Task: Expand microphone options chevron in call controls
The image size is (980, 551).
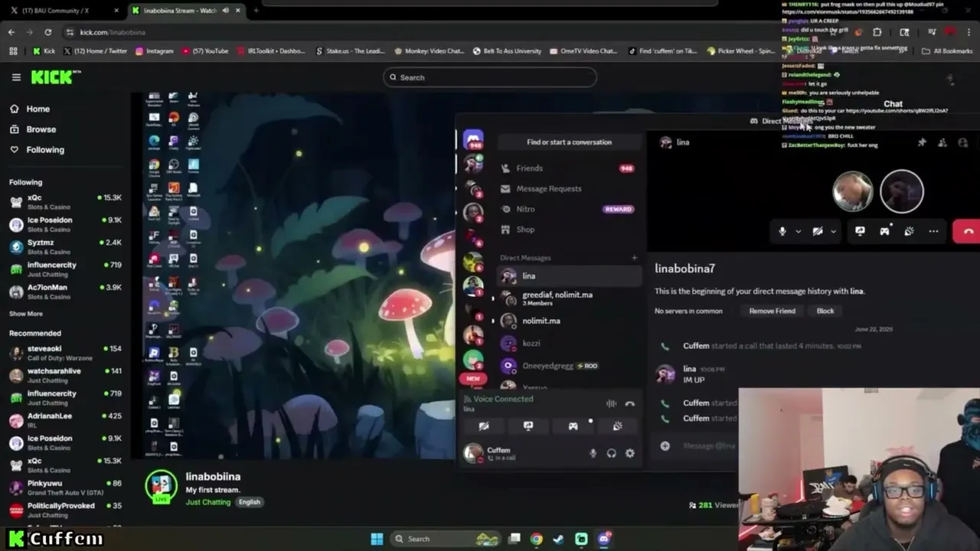Action: click(x=798, y=231)
